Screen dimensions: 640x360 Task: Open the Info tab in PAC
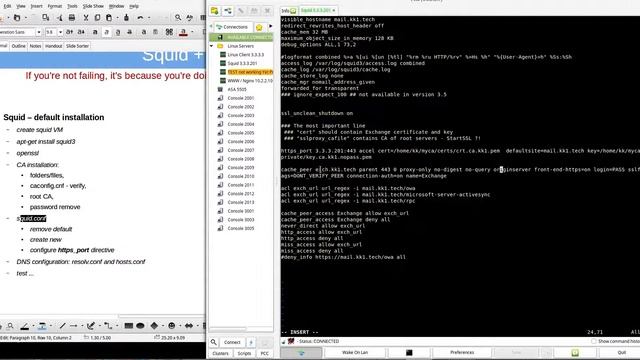(289, 10)
